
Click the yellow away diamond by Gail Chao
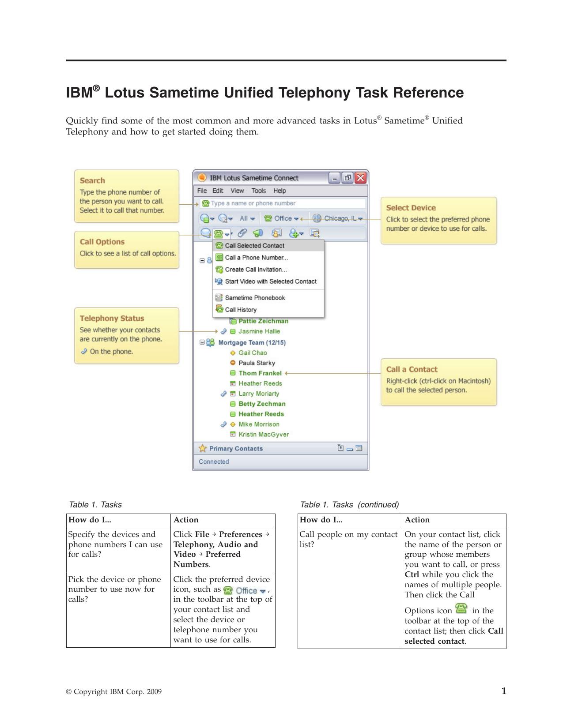[x=233, y=353]
